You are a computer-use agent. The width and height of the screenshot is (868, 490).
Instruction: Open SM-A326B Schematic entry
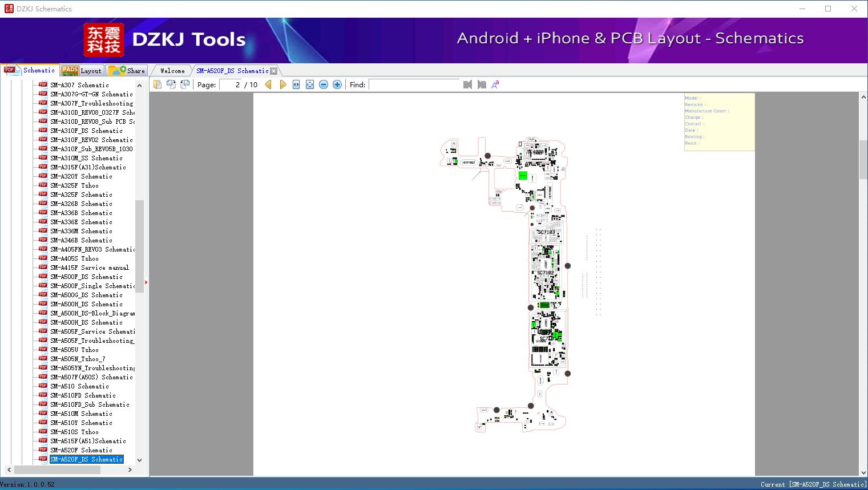point(81,204)
